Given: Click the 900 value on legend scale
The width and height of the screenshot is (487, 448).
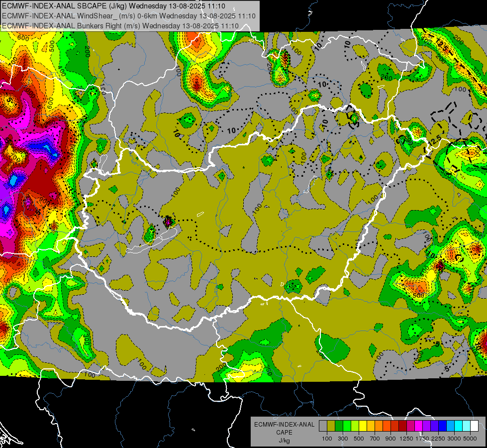Looking at the screenshot, I should [390, 439].
